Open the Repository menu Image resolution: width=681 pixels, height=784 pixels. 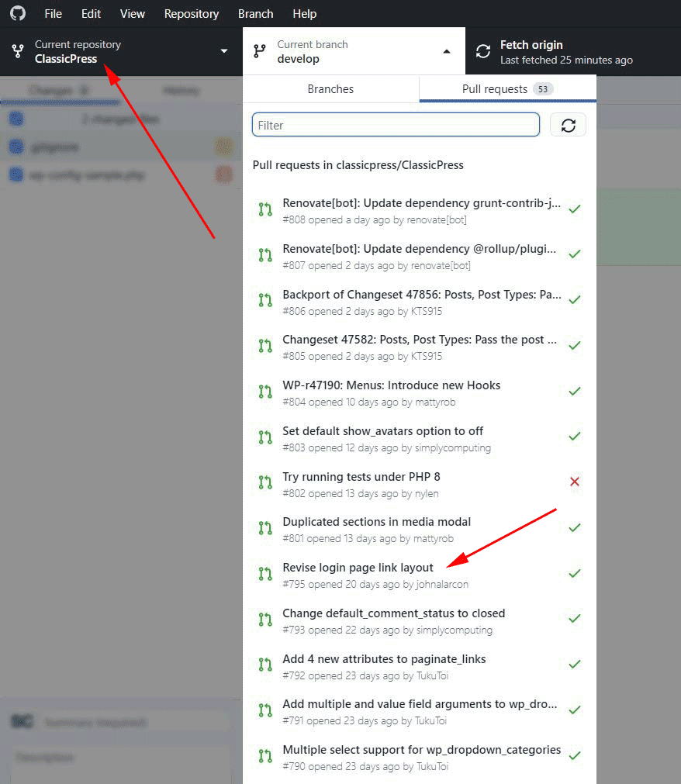point(192,13)
